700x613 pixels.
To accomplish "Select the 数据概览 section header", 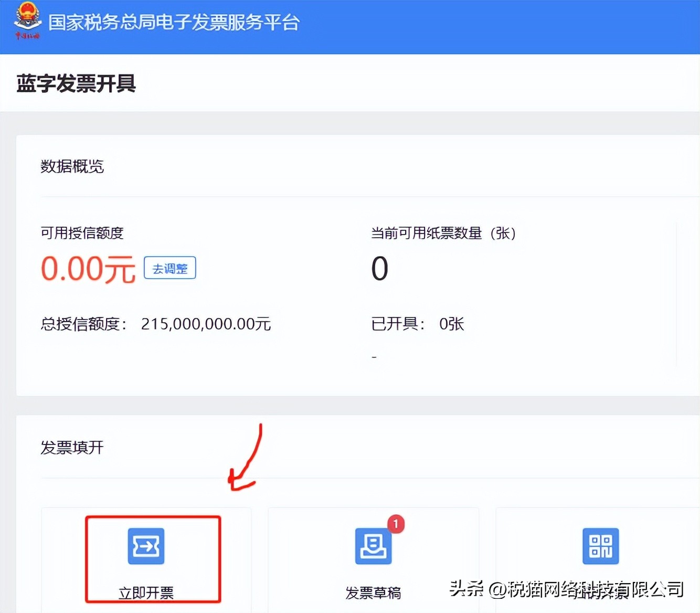I will (x=72, y=167).
